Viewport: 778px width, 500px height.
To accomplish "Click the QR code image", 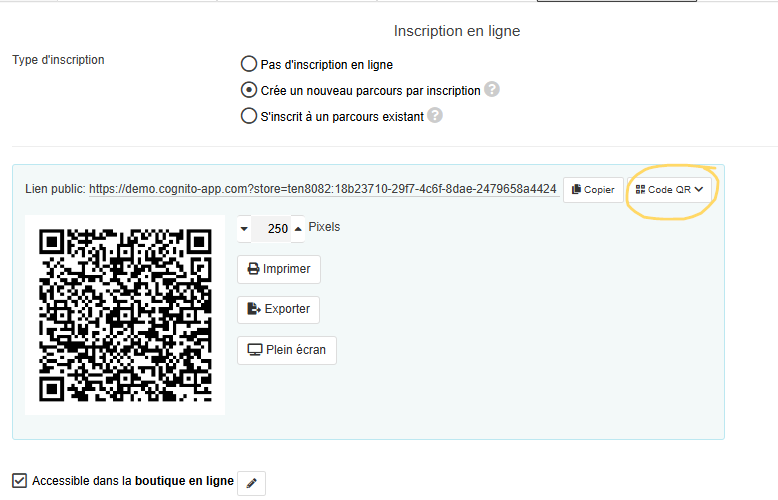I will tap(125, 313).
